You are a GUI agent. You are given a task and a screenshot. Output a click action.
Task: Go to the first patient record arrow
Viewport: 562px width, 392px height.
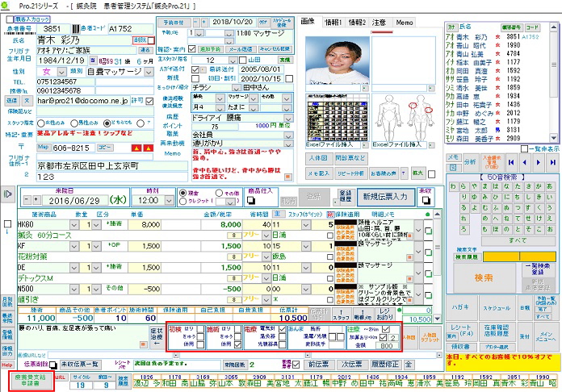click(x=511, y=163)
